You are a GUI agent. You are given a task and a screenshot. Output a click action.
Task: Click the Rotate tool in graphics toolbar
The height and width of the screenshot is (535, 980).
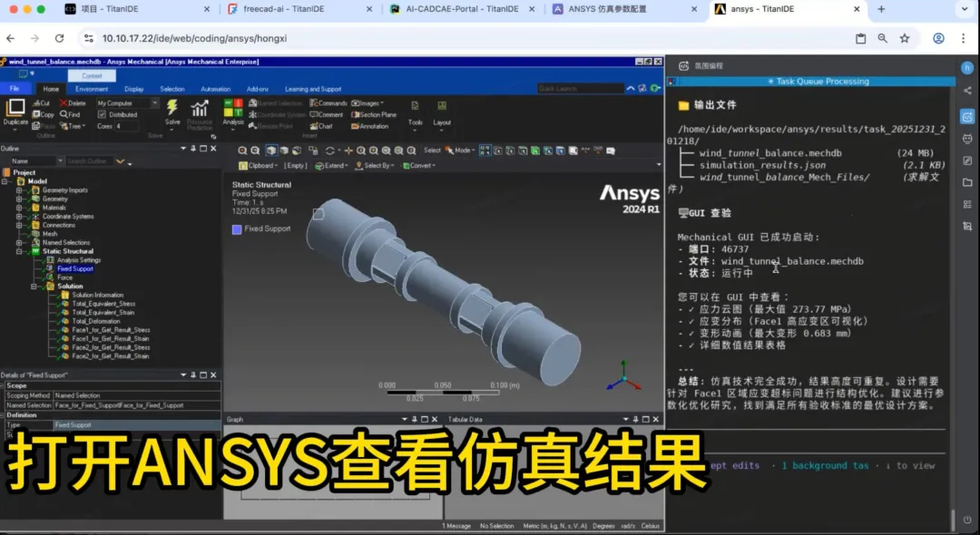330,151
